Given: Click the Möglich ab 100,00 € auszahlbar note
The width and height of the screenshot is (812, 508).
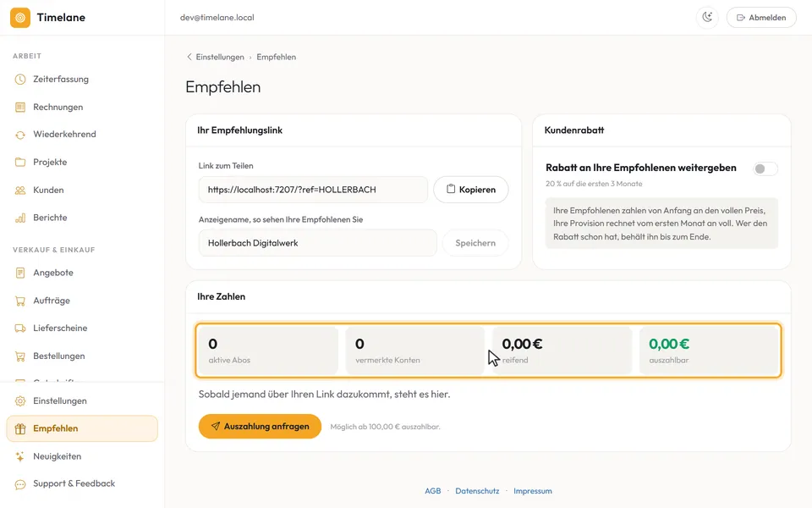Looking at the screenshot, I should pos(386,427).
